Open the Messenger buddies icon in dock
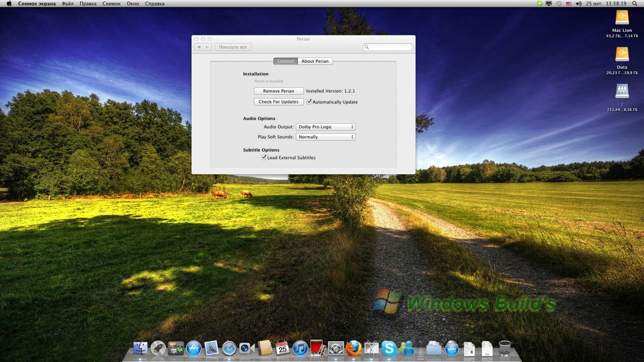644x362 pixels. [x=408, y=348]
